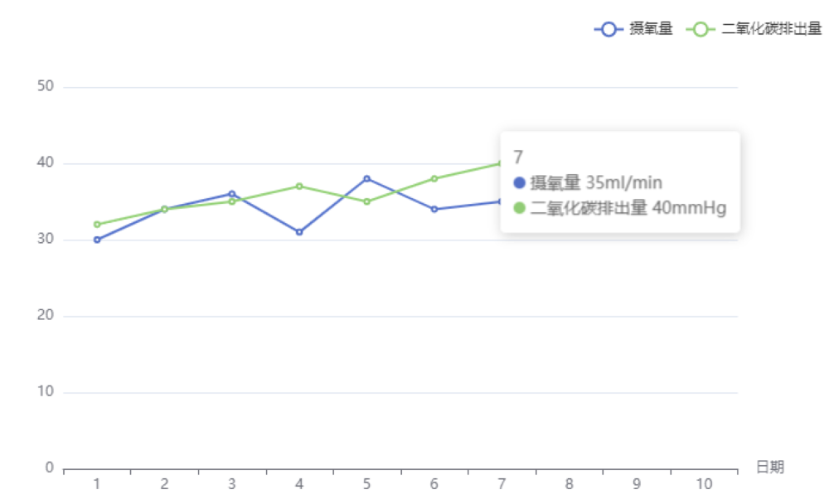
Task: Click the x-axis label 10
Action: pos(704,484)
